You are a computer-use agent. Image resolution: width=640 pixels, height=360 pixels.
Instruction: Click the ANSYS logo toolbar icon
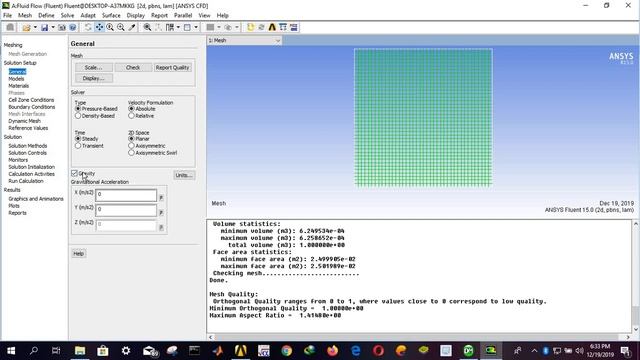(x=272, y=27)
